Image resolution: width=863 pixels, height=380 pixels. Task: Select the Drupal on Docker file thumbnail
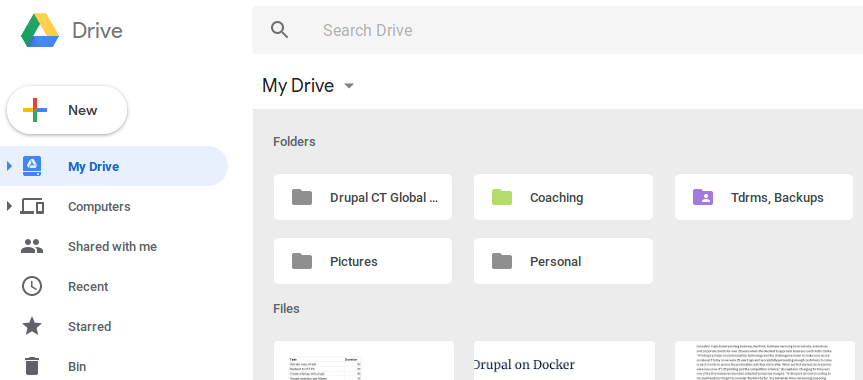pos(564,361)
